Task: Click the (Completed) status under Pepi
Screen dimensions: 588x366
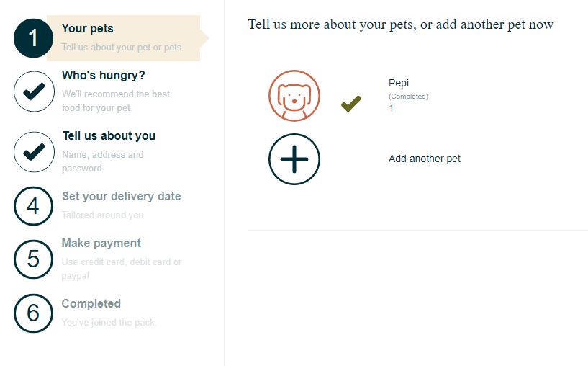Action: point(408,97)
